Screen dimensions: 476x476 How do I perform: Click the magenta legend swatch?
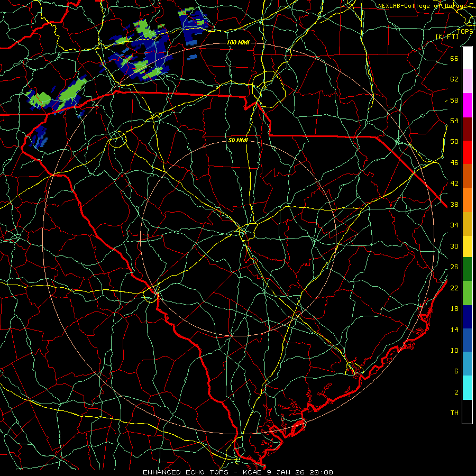(x=467, y=105)
